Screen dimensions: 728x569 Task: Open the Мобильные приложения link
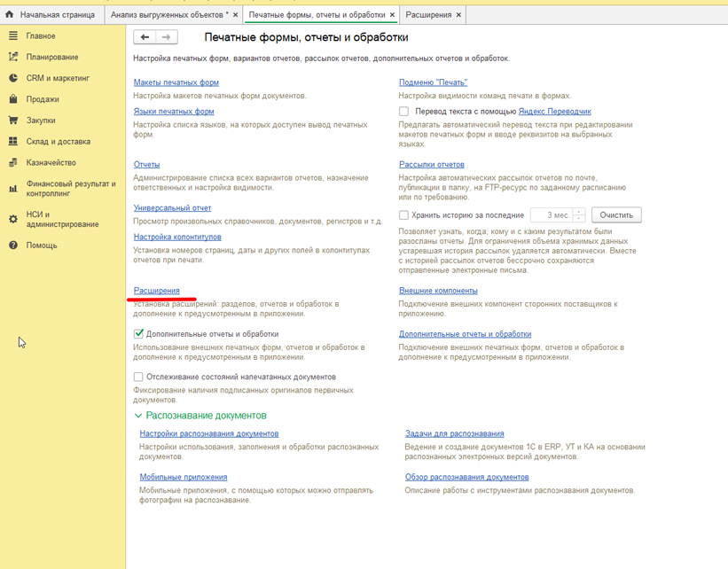[x=184, y=477]
